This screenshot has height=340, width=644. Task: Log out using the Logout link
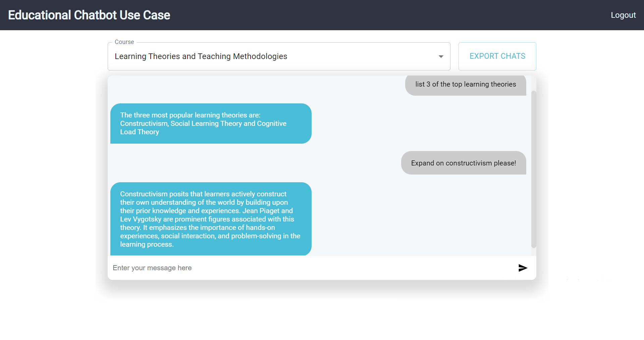point(623,15)
